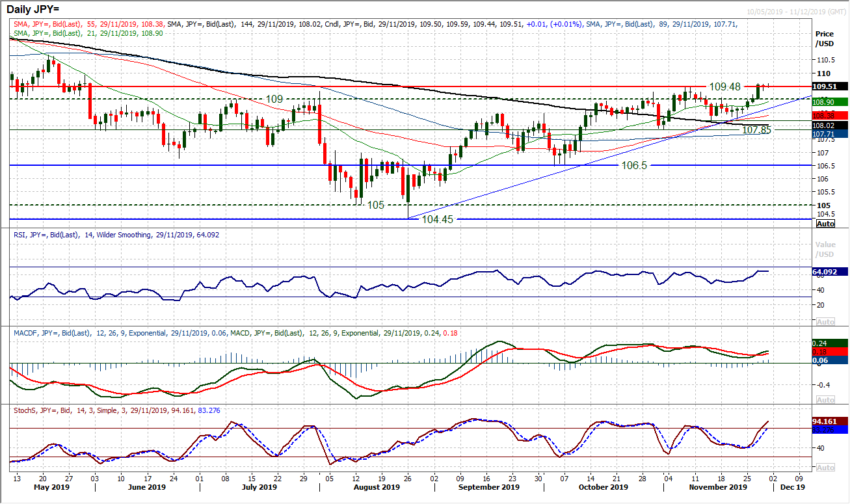This screenshot has height=504, width=850.
Task: Select the November 2019 axis label
Action: point(717,486)
